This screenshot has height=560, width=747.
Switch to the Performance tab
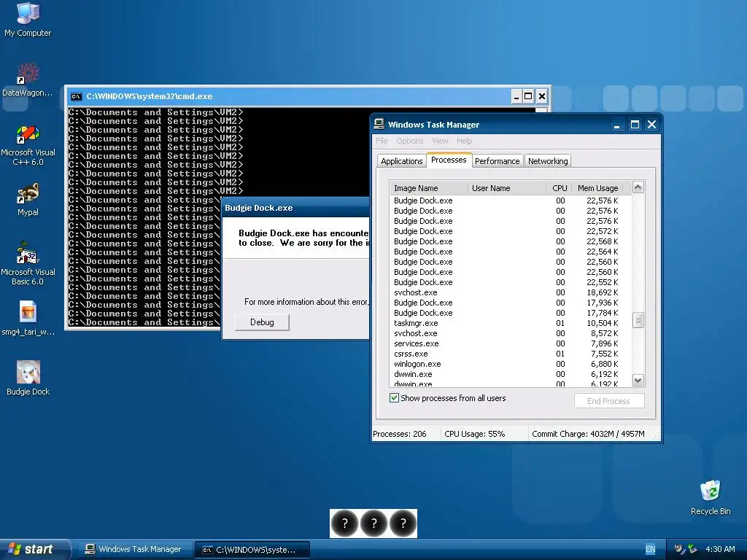click(x=498, y=161)
